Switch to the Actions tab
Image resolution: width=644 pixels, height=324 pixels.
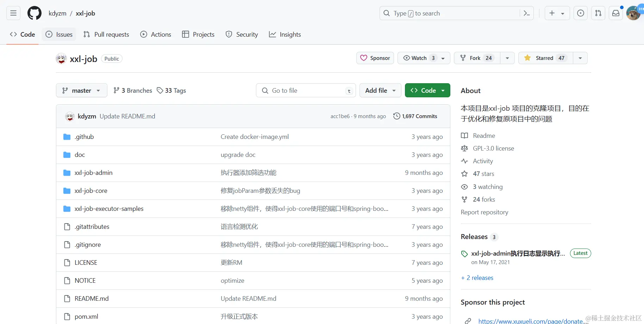point(156,35)
